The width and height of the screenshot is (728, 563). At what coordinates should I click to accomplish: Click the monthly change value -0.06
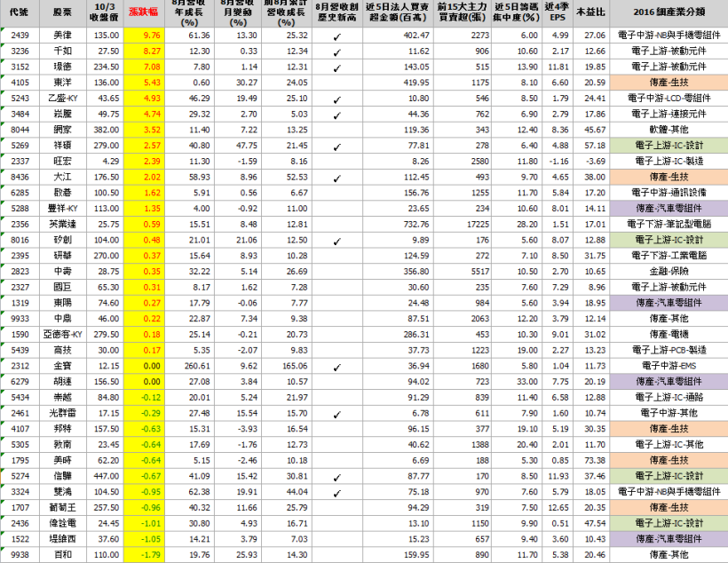[x=247, y=303]
